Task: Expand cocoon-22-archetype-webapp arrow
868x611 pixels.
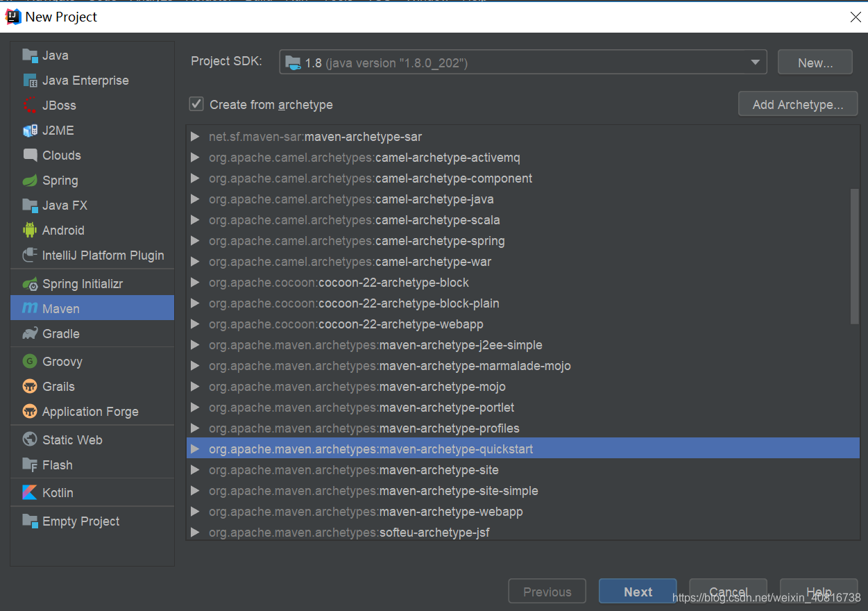Action: pyautogui.click(x=195, y=324)
